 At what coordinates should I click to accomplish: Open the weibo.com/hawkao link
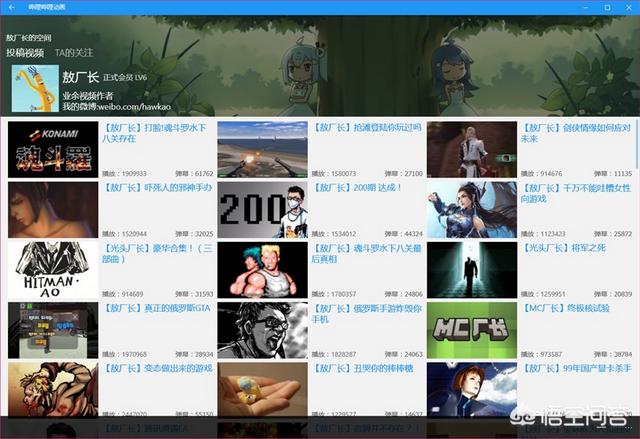pos(132,107)
